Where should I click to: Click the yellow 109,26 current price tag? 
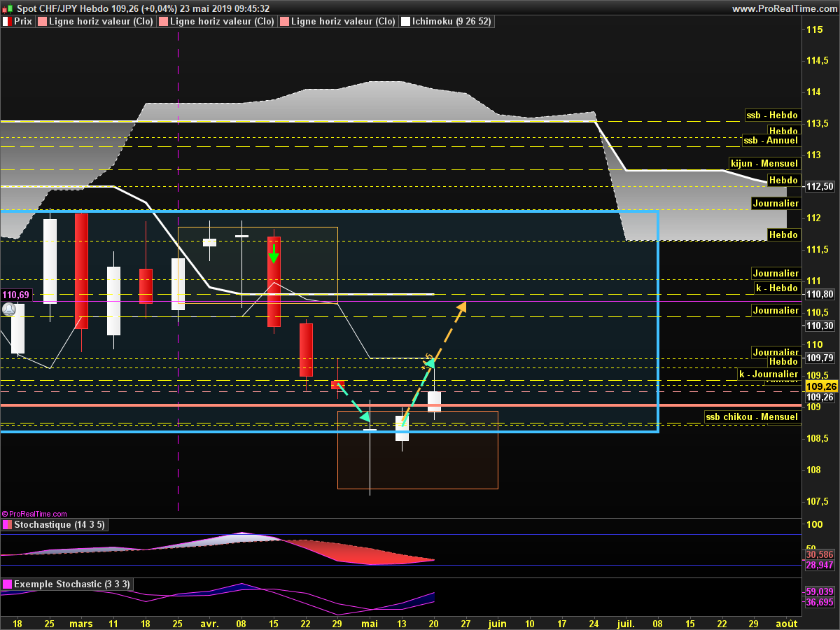point(821,386)
